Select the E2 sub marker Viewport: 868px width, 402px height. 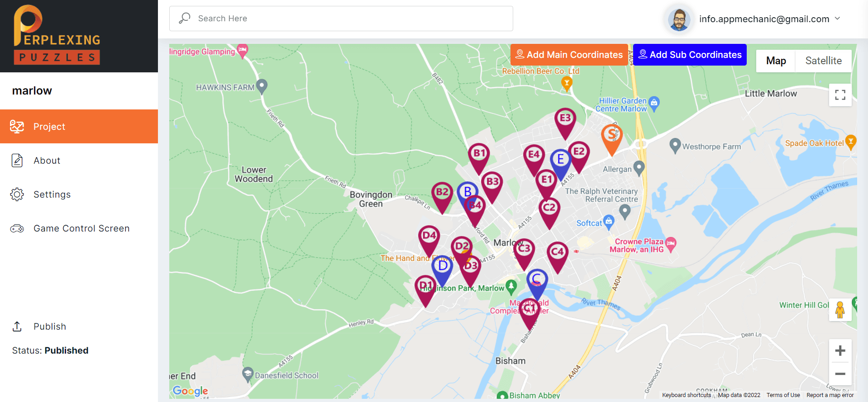point(579,156)
